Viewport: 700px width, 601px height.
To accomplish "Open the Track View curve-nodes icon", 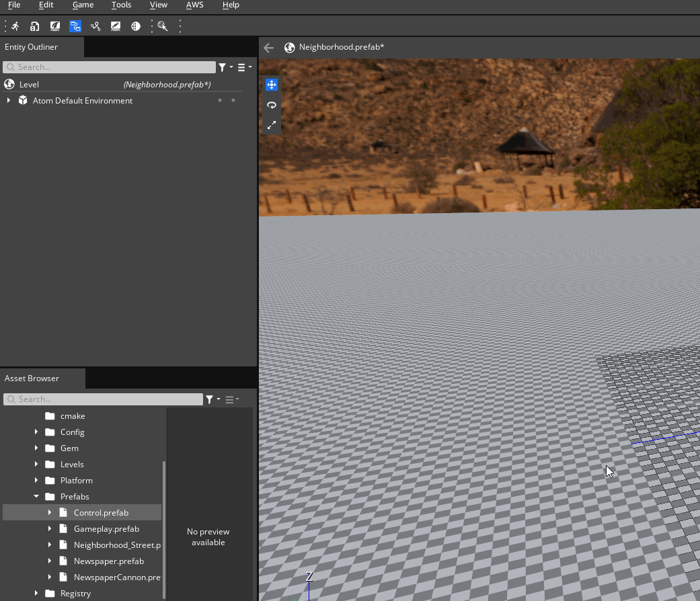I will (x=95, y=26).
